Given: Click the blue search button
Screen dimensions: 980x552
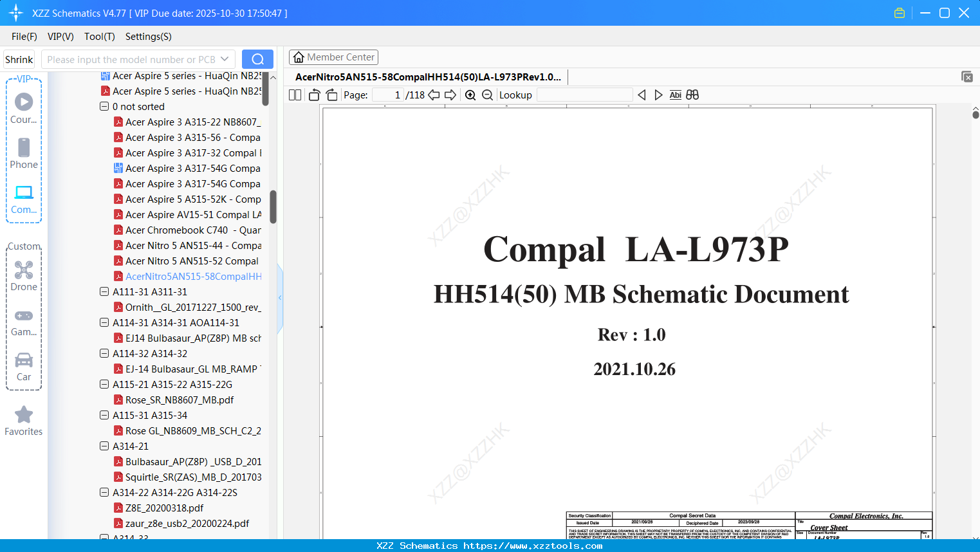Looking at the screenshot, I should (x=257, y=59).
